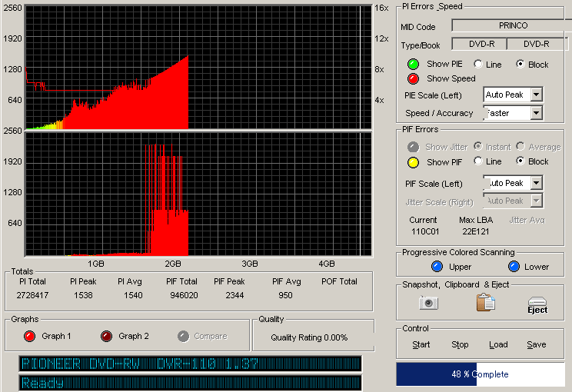Viewport: 572px width, 392px height.
Task: Select Block mode for PIF
Action: tap(520, 161)
